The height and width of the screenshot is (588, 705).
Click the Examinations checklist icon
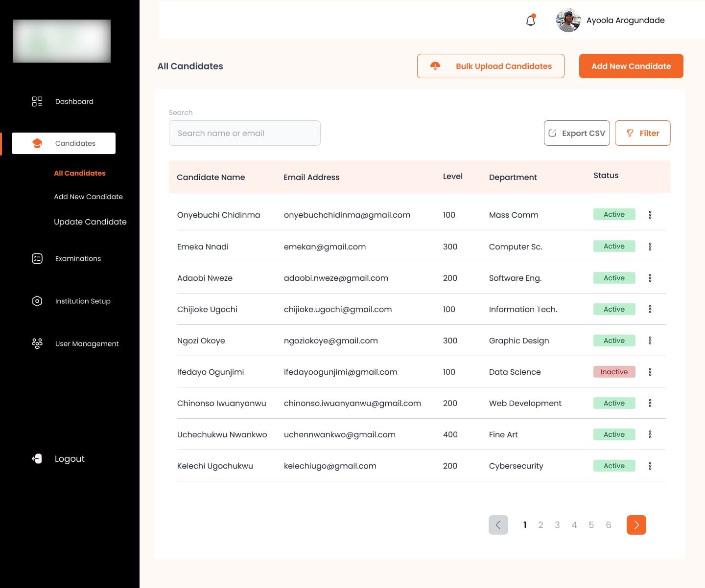pos(37,258)
